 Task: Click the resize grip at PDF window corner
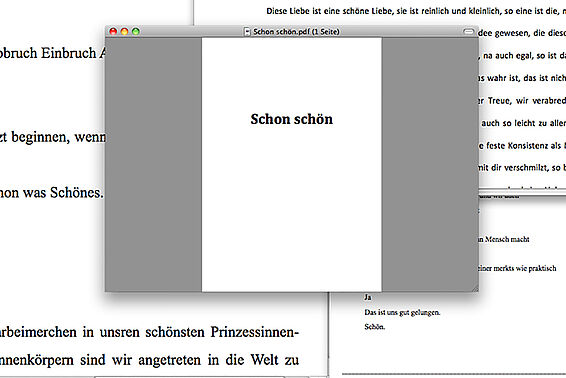coord(475,288)
